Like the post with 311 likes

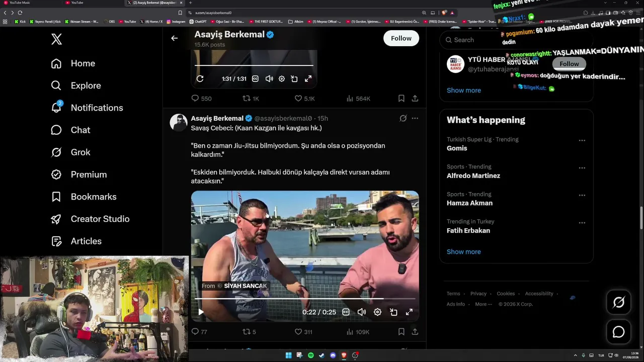(303, 332)
